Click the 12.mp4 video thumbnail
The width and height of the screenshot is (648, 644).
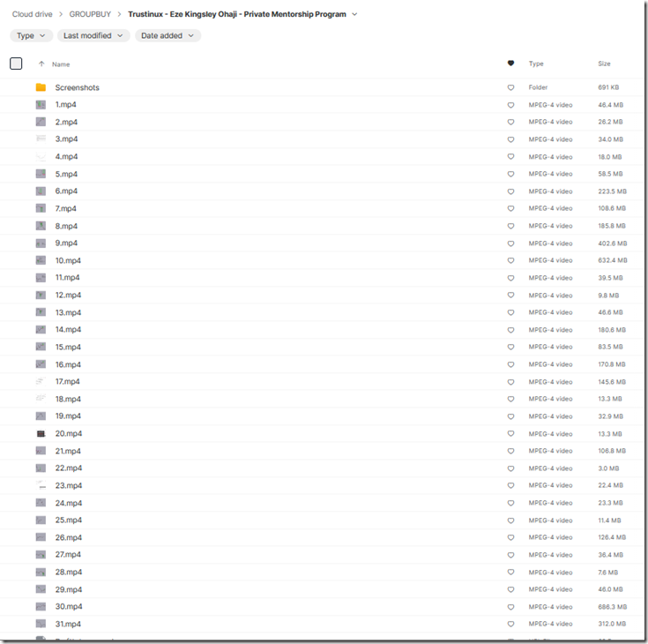[x=41, y=295]
